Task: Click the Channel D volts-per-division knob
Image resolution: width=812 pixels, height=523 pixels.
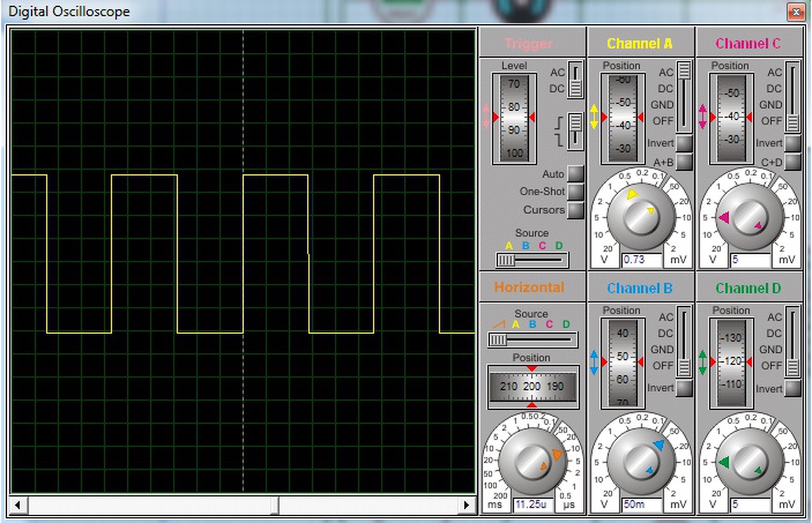Action: (750, 461)
